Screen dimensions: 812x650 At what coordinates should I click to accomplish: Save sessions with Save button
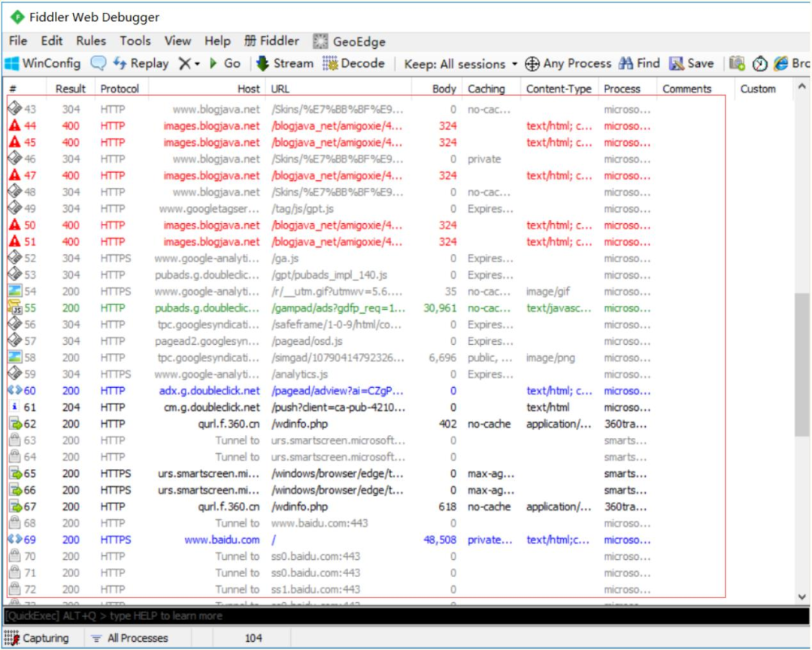coord(692,64)
